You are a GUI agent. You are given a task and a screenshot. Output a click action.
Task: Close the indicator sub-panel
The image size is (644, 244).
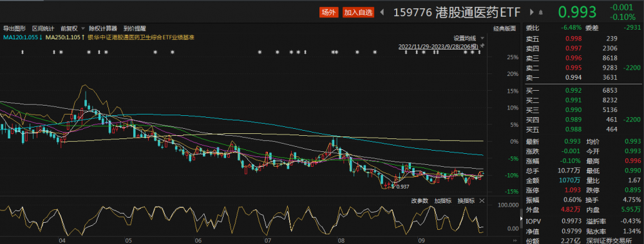pos(482,201)
